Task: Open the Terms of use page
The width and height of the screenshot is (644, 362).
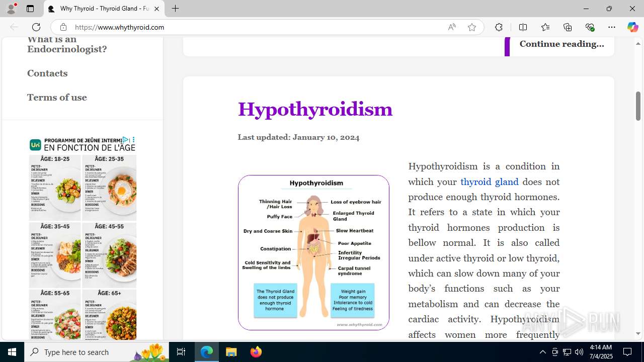Action: coord(57,98)
